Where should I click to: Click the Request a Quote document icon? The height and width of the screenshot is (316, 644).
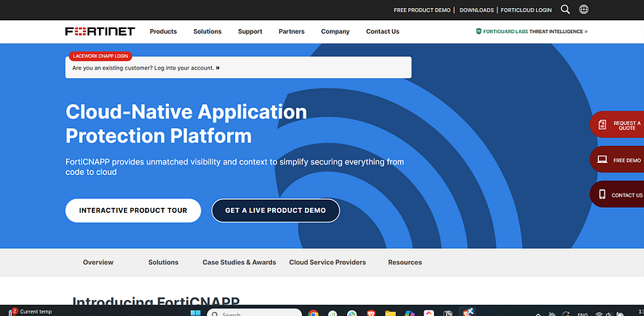click(x=602, y=125)
